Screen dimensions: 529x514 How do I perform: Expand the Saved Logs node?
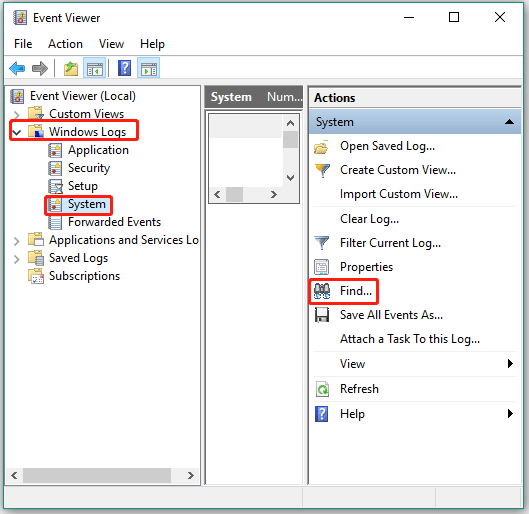click(16, 259)
